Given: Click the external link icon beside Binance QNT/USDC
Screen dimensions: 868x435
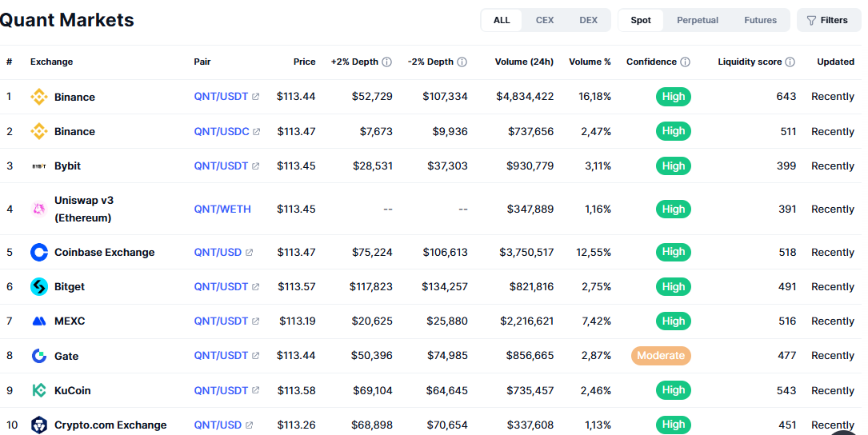Looking at the screenshot, I should pyautogui.click(x=256, y=132).
